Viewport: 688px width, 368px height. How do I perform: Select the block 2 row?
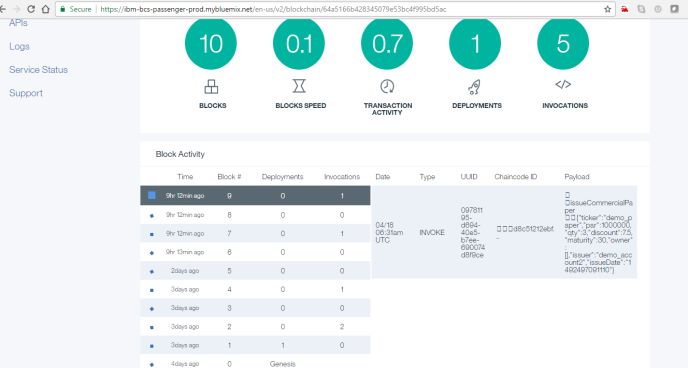coord(255,327)
